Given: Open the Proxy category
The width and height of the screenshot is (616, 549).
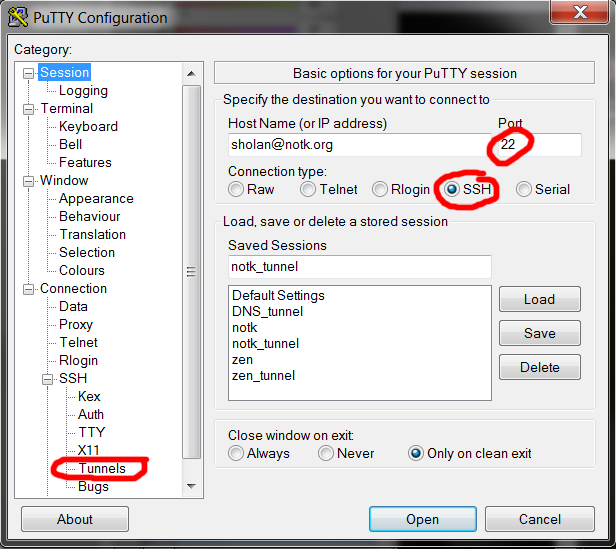Looking at the screenshot, I should click(76, 325).
